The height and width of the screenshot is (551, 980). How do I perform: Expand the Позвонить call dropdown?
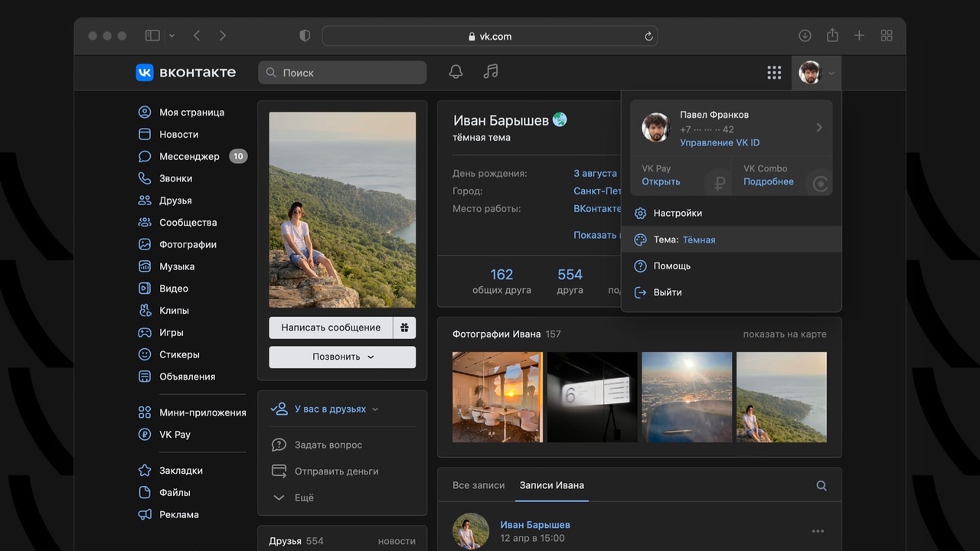(x=342, y=357)
